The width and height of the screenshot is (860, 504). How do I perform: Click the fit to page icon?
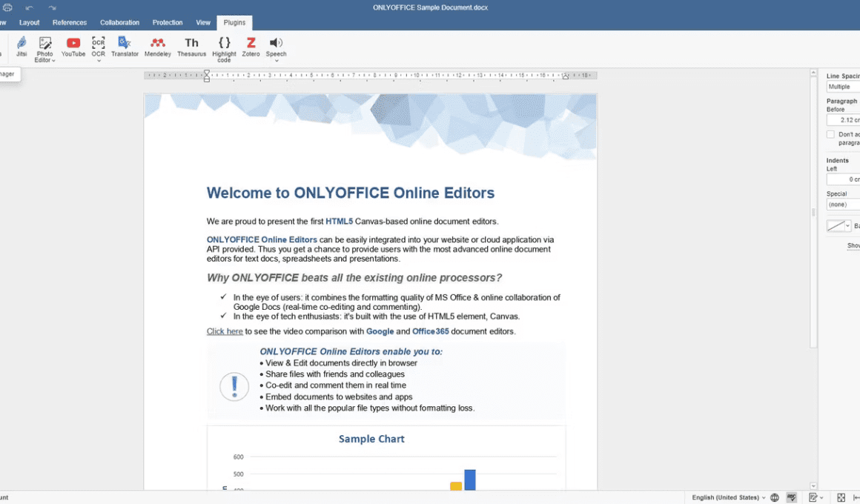pos(841,497)
